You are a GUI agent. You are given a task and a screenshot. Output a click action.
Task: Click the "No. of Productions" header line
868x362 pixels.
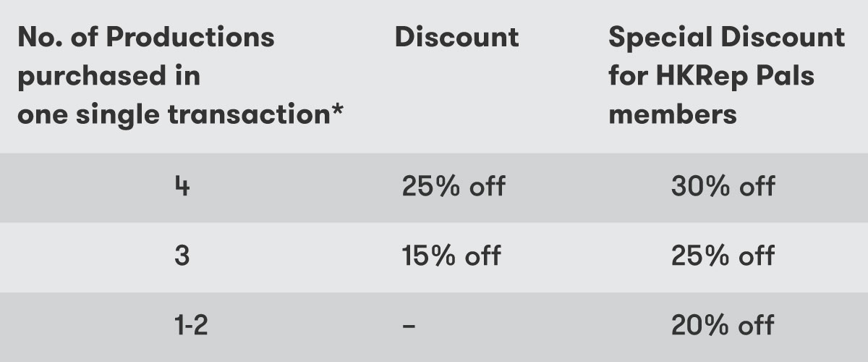coord(145,38)
